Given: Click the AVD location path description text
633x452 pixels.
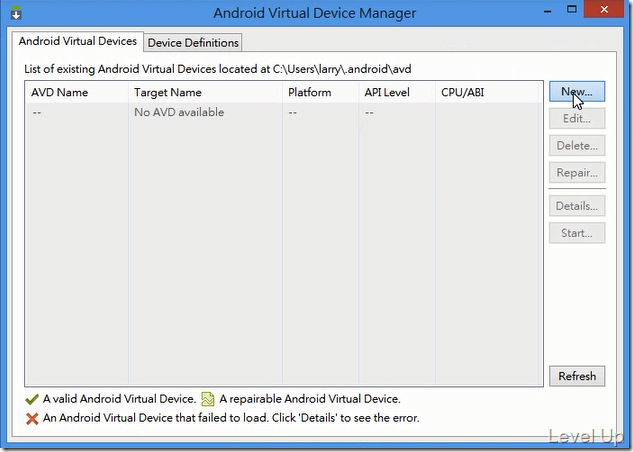Looking at the screenshot, I should (x=218, y=69).
